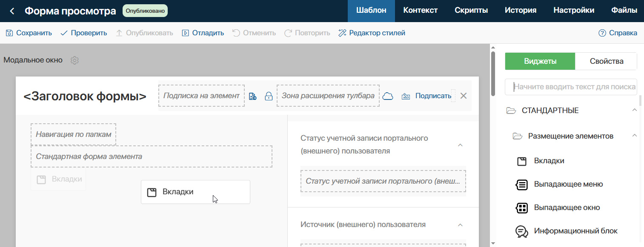Open the Скрипты tab

(471, 11)
